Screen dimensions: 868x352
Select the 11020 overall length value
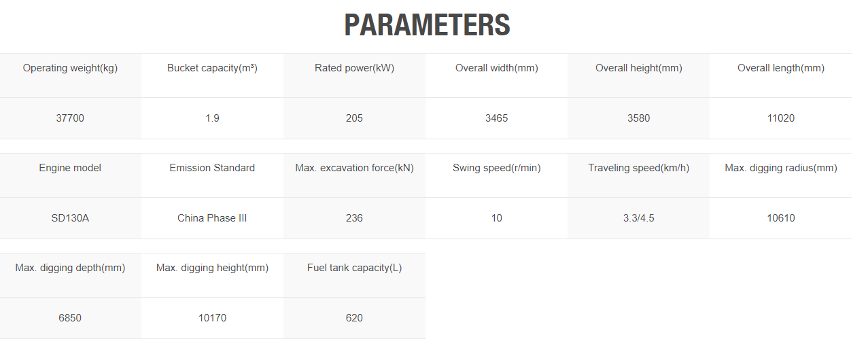point(780,118)
